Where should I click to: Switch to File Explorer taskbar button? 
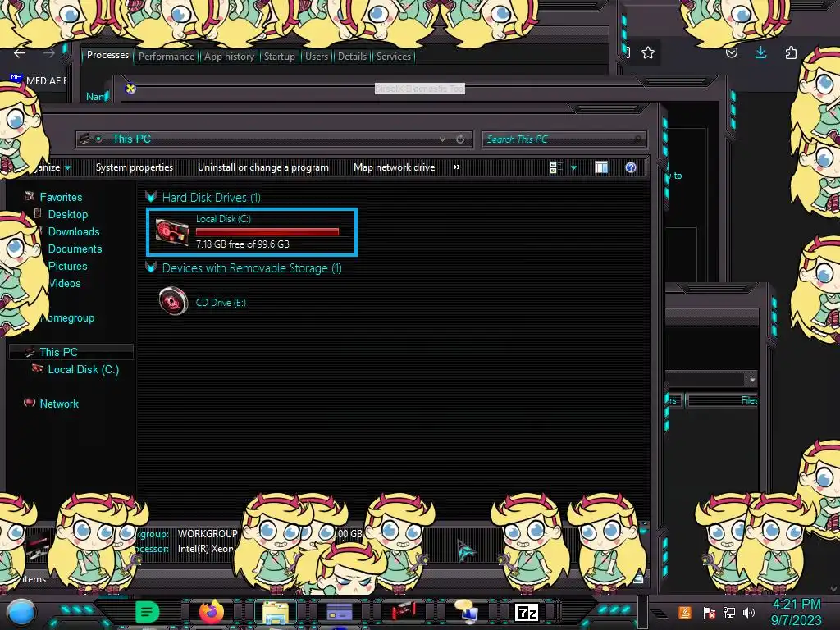[276, 612]
